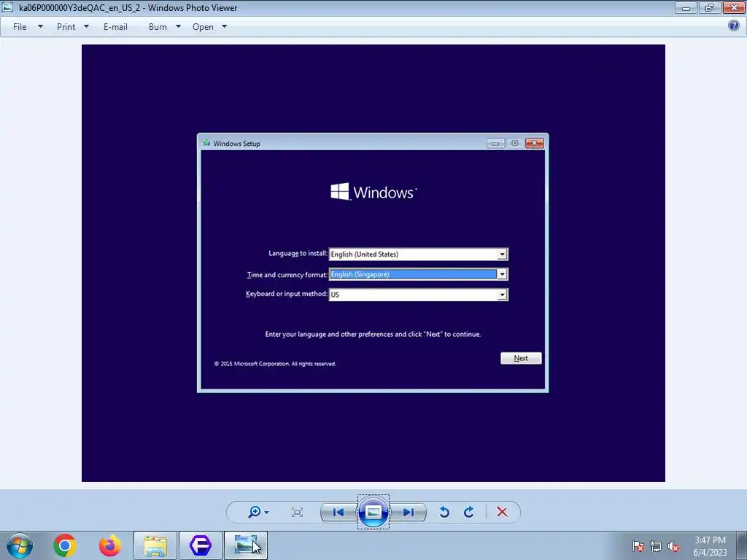Click the Show desktop strip
The width and height of the screenshot is (747, 560).
point(742,545)
